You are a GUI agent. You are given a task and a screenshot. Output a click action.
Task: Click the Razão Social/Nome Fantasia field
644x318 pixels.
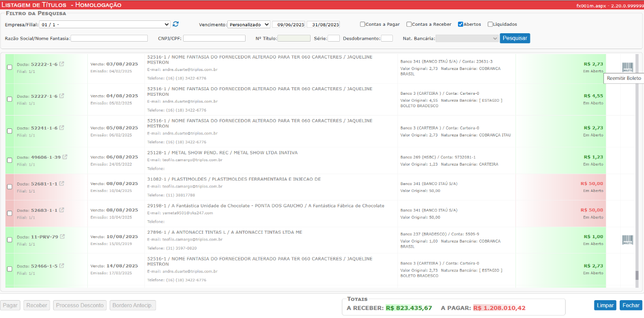point(109,38)
